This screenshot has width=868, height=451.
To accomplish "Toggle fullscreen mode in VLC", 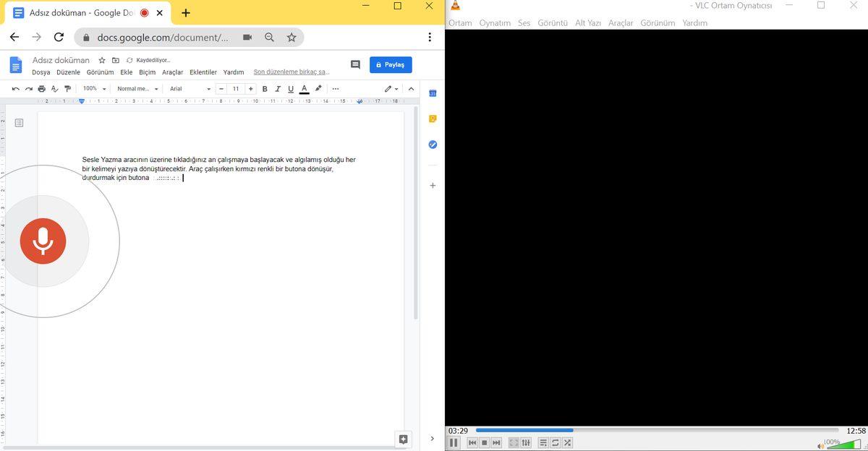I will 514,442.
